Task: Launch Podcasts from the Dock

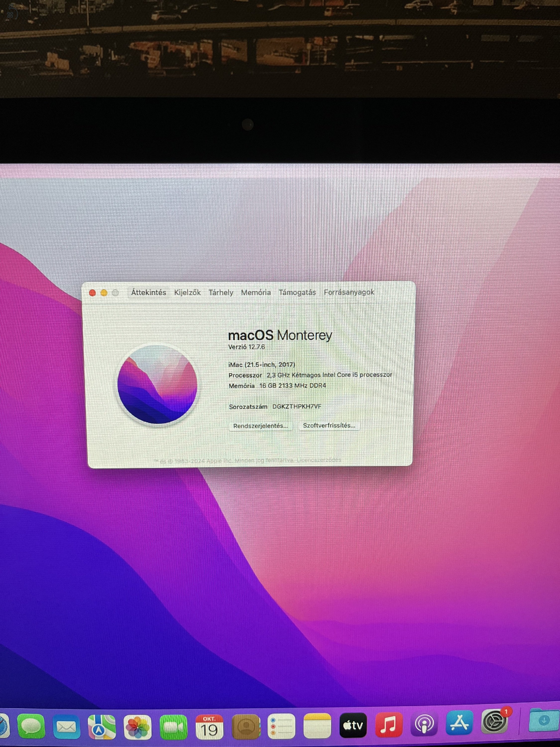Action: [x=424, y=724]
